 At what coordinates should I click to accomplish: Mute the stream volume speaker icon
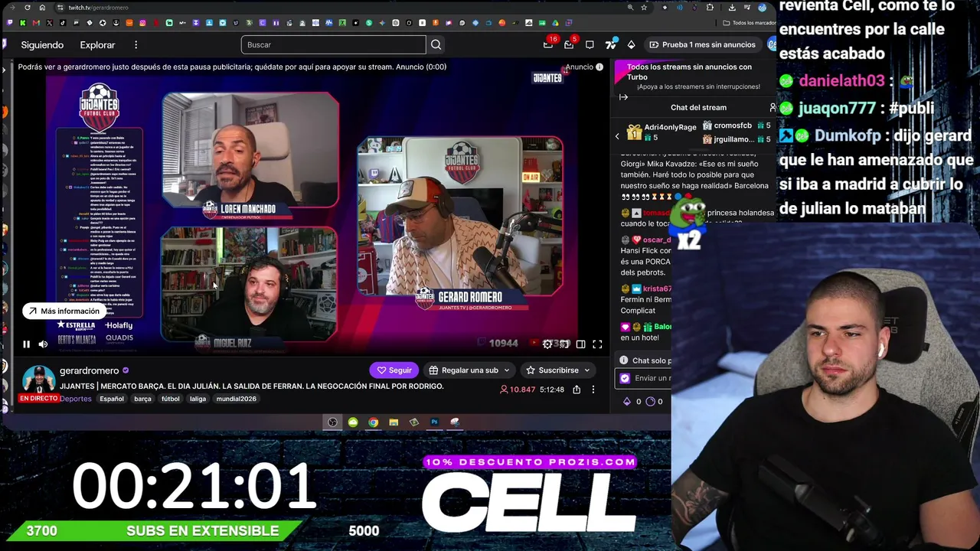click(x=43, y=344)
